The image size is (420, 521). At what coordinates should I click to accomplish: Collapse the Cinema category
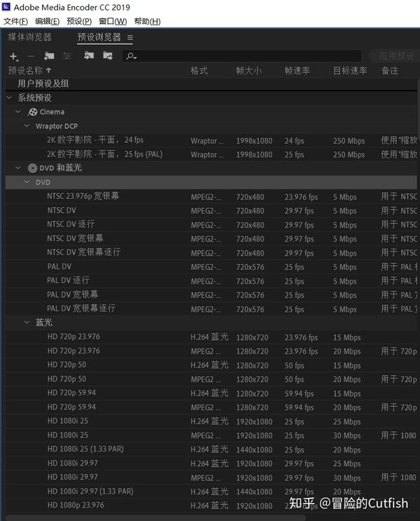(x=18, y=111)
